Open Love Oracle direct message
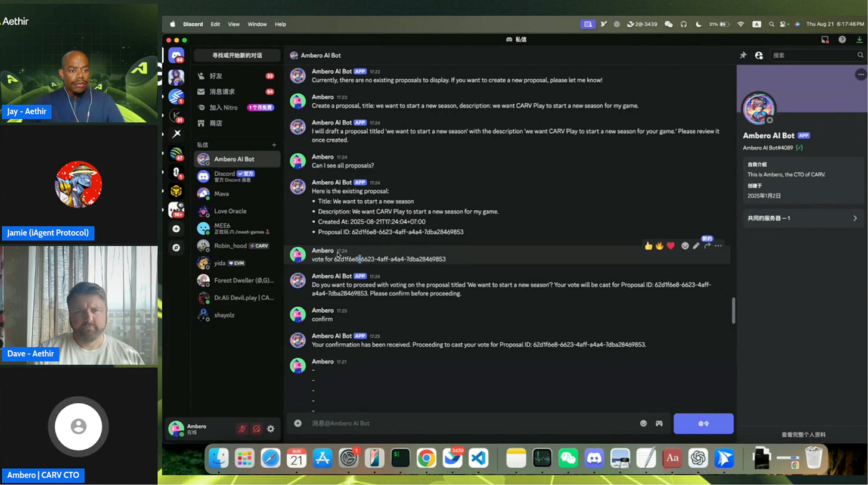Screen dimensions: 868x485 click(237, 211)
